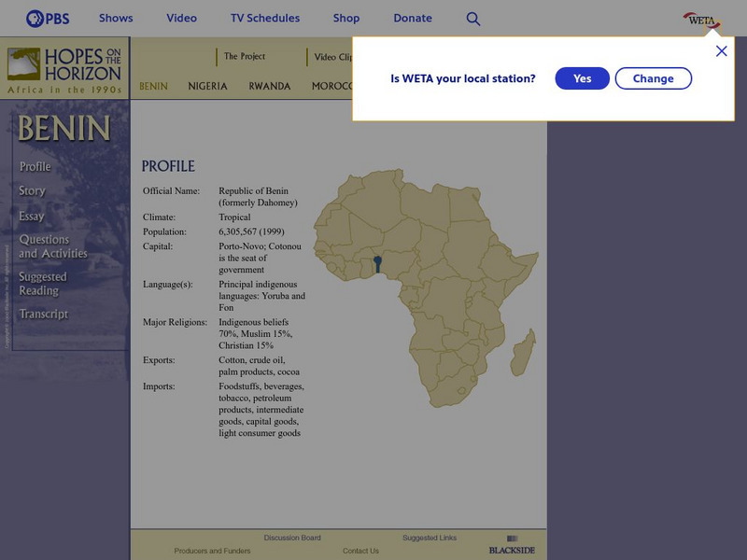Select the Hopes on the Horizon logo
Viewport: 747px width, 560px height.
63,68
